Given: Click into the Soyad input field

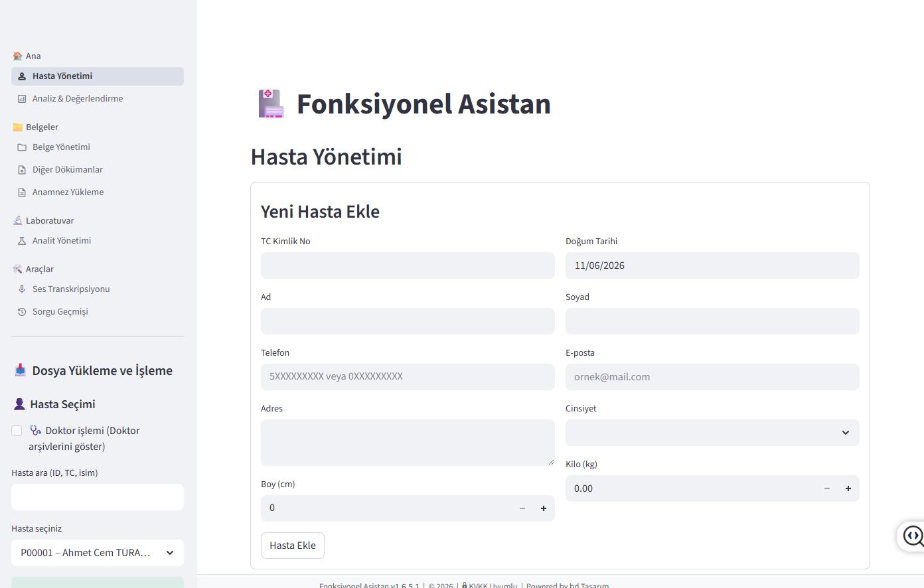Looking at the screenshot, I should pyautogui.click(x=712, y=321).
